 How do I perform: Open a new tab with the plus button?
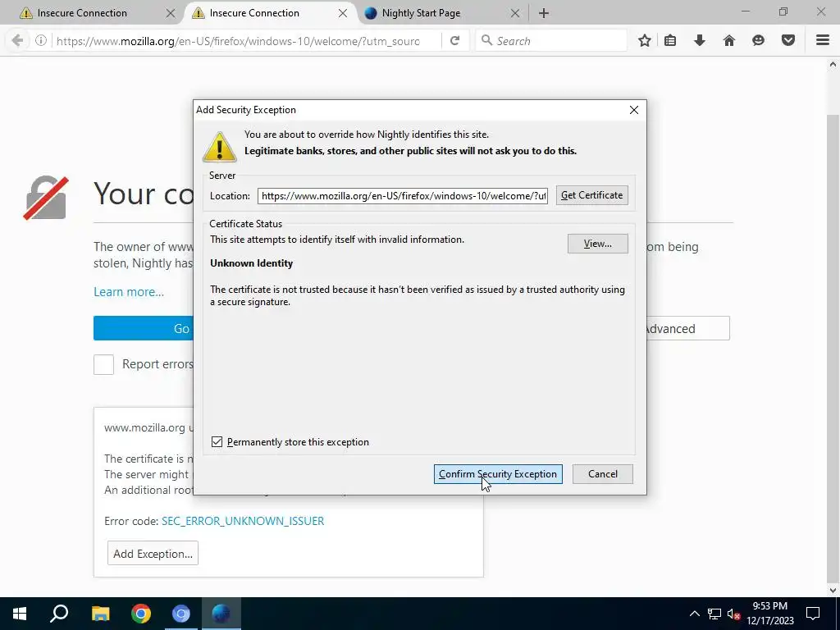pos(544,13)
